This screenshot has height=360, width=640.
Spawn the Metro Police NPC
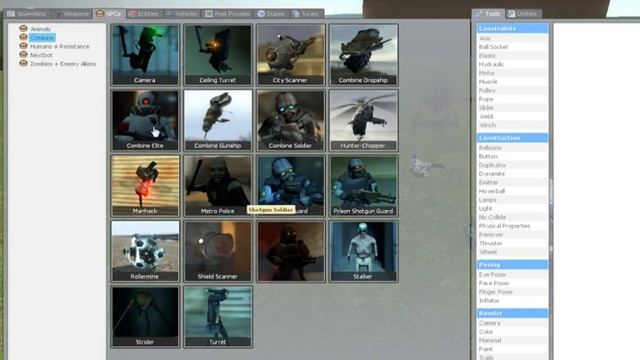click(218, 186)
